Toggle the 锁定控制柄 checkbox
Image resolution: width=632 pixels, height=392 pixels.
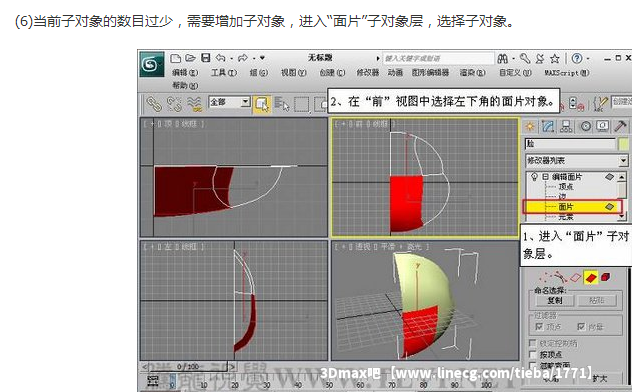[x=532, y=343]
